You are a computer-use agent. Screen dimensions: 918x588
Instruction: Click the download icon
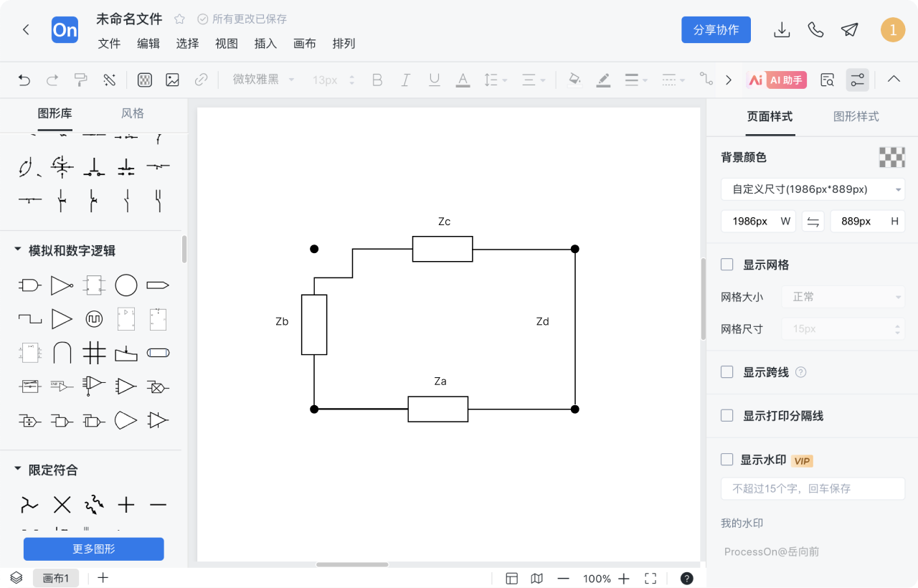(782, 29)
